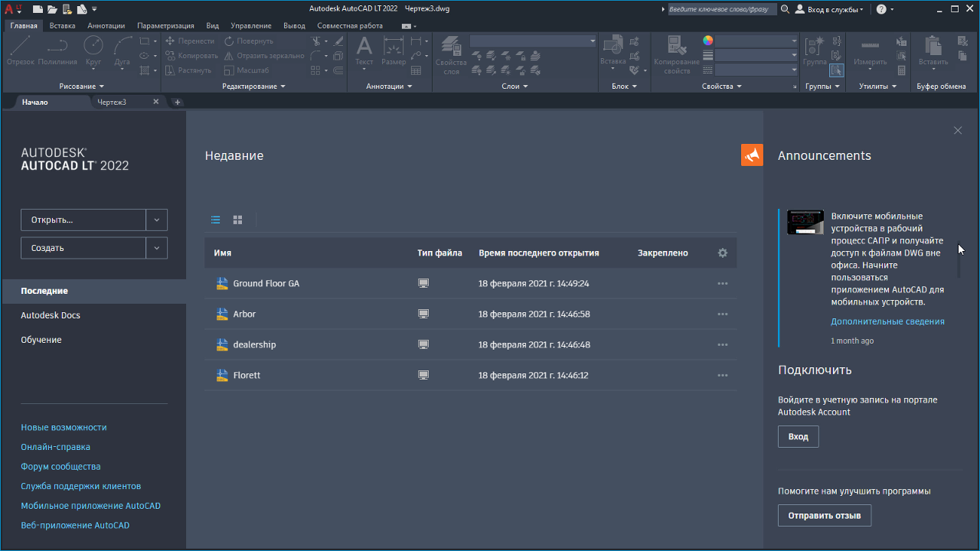Open the Вход в службы dropdown

(829, 9)
